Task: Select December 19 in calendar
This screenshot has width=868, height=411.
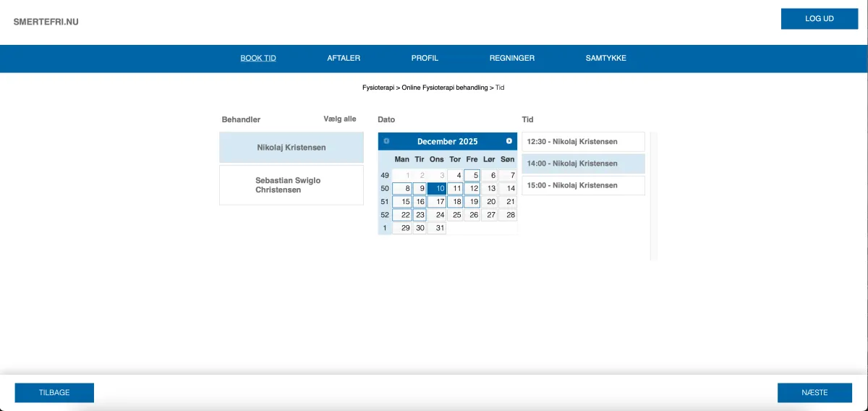Action: tap(472, 202)
